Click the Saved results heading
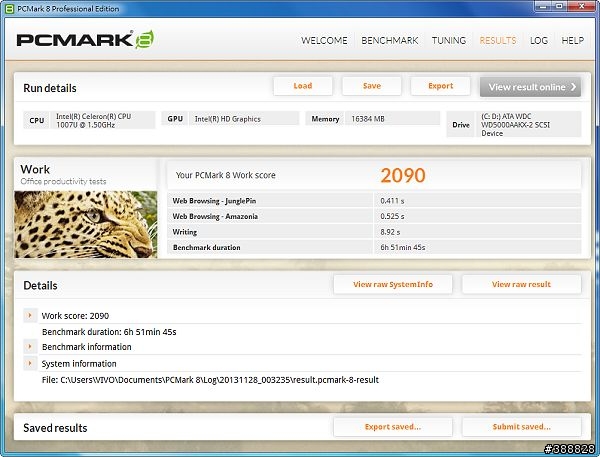This screenshot has height=457, width=600. (x=55, y=428)
